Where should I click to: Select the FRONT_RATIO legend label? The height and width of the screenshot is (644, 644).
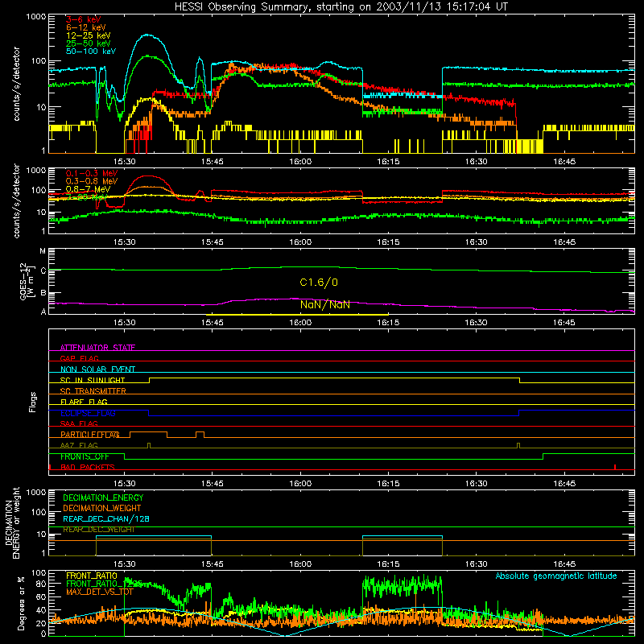(x=92, y=576)
